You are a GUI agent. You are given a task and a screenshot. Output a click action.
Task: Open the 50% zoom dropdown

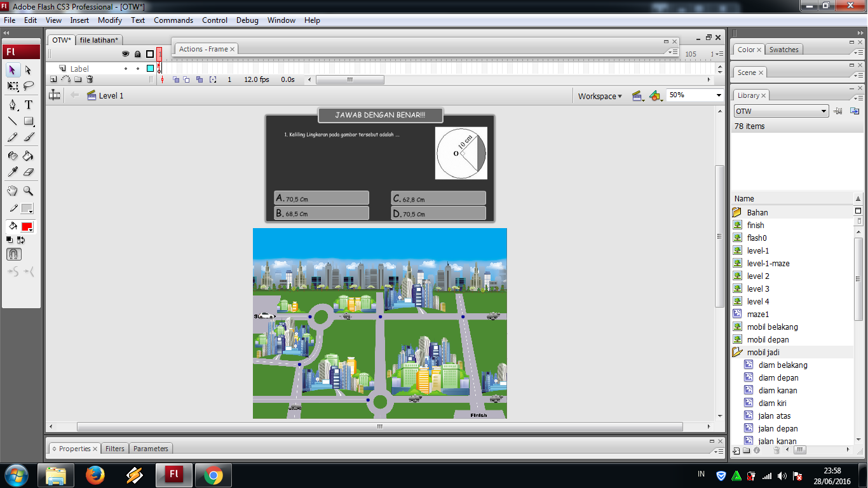[x=719, y=95]
